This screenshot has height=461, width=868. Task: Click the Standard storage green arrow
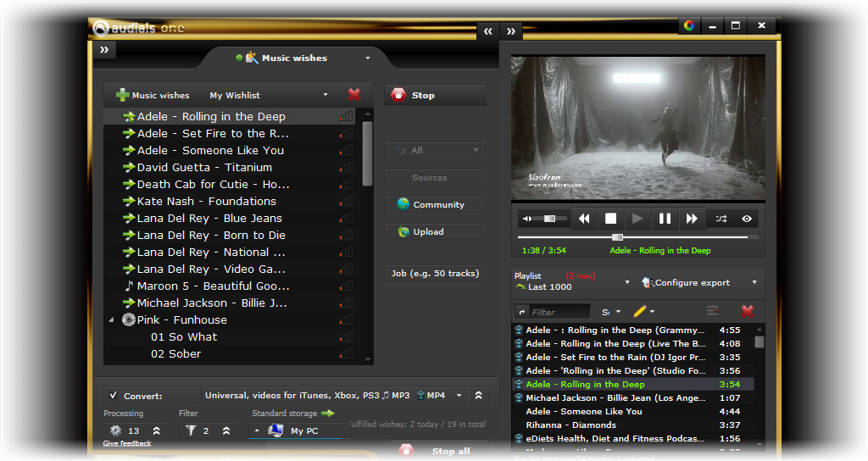pos(328,414)
